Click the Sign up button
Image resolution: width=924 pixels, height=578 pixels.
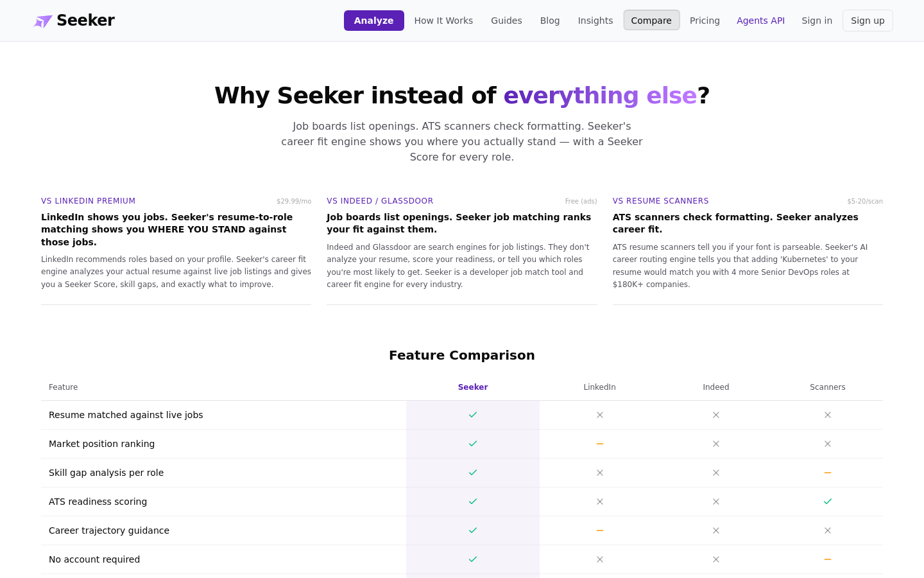pos(868,21)
